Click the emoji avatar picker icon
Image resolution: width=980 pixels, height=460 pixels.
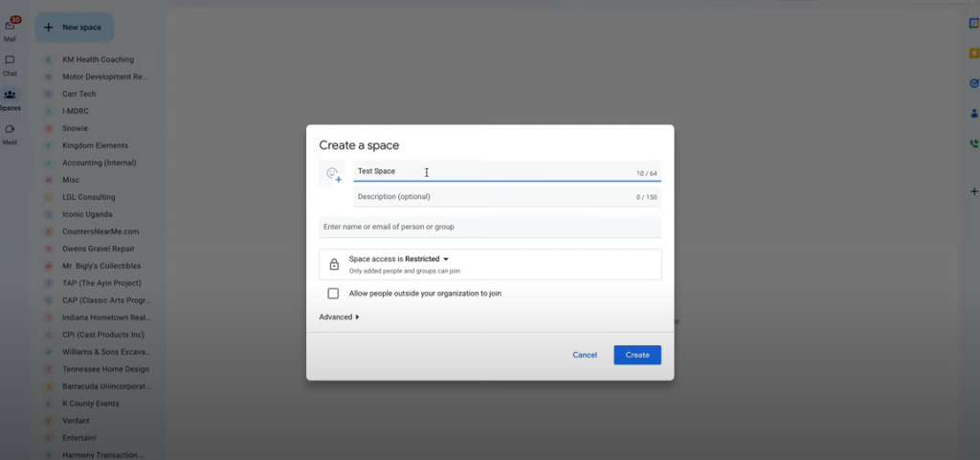(333, 174)
